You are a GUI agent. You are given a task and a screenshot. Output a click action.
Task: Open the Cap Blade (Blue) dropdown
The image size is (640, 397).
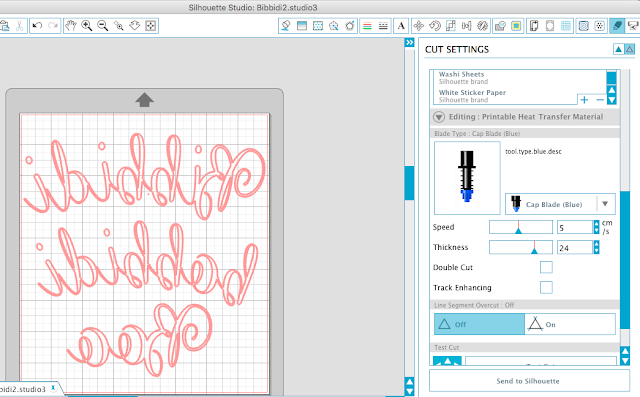click(x=560, y=204)
